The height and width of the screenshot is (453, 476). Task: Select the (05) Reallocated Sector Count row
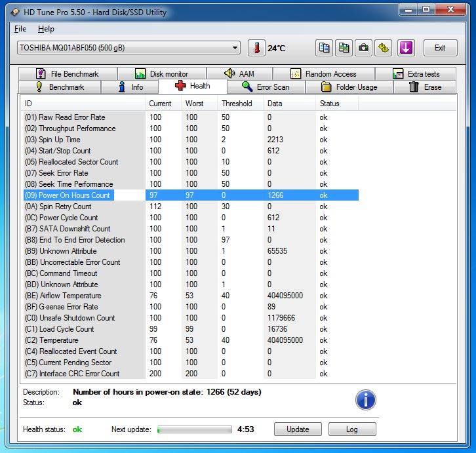pyautogui.click(x=191, y=162)
